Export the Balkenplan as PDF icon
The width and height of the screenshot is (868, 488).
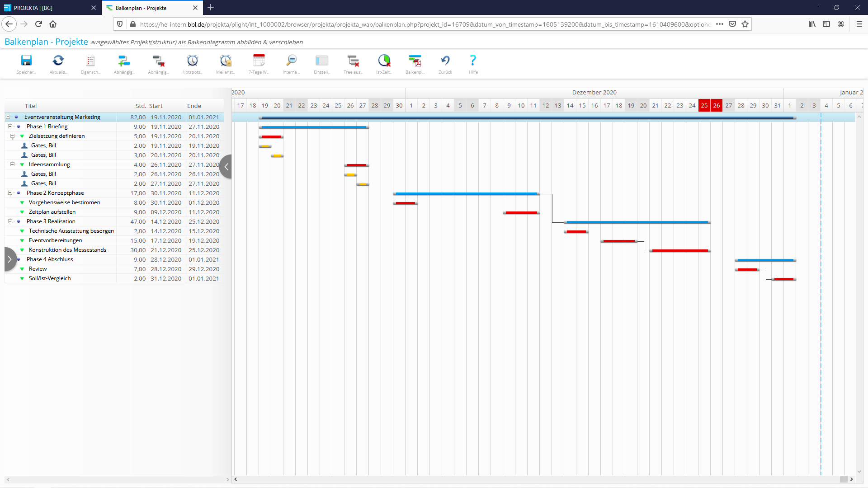pyautogui.click(x=415, y=61)
